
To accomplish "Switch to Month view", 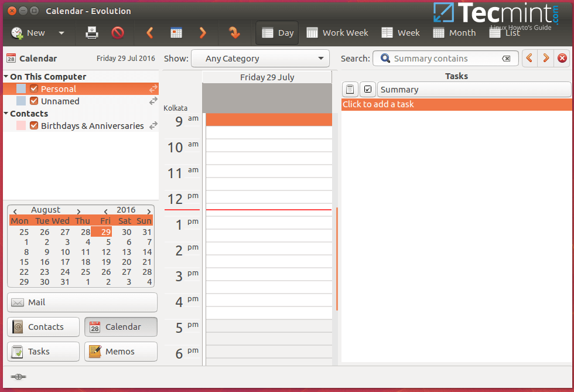I will 455,33.
